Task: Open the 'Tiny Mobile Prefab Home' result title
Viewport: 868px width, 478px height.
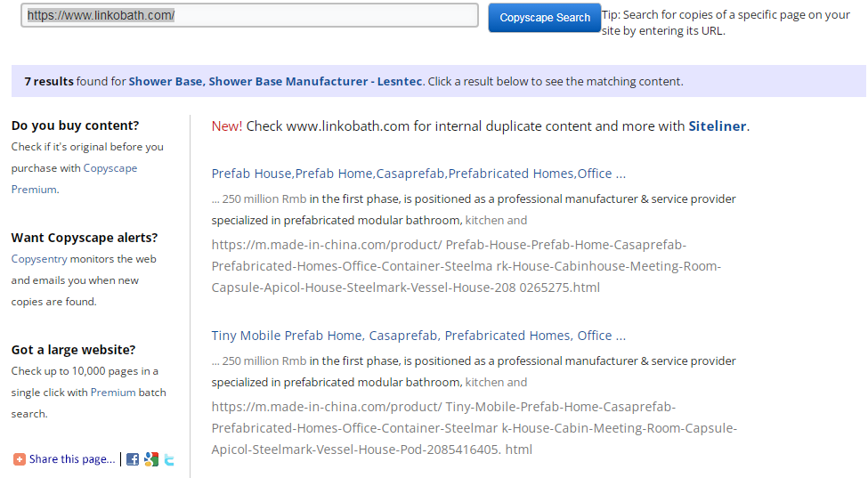Action: coord(418,336)
